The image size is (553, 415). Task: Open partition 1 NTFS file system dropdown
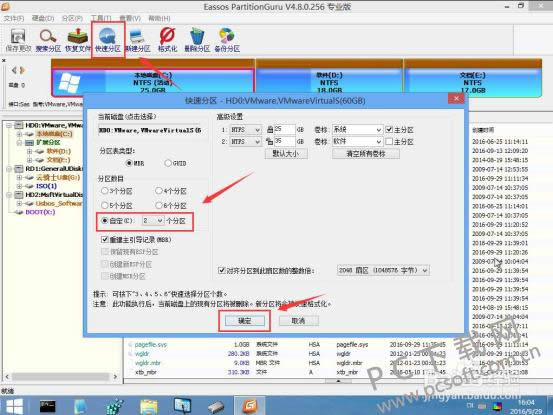pos(245,130)
